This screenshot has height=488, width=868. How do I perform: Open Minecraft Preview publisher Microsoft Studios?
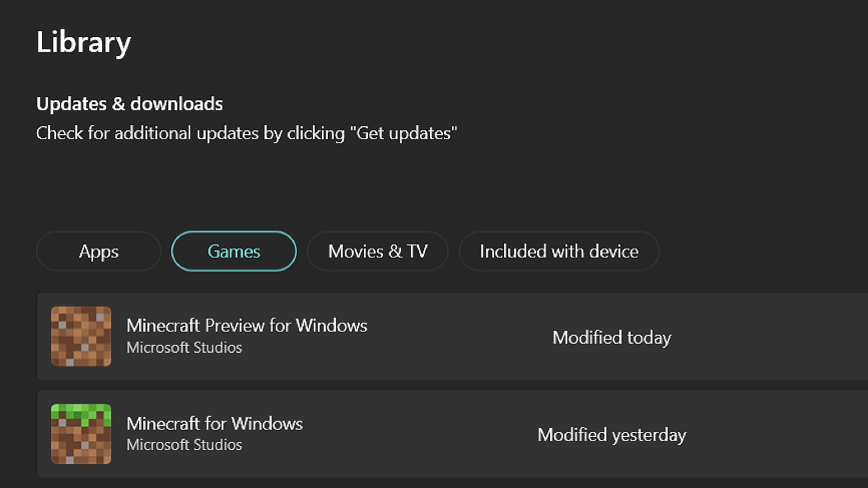(x=183, y=347)
